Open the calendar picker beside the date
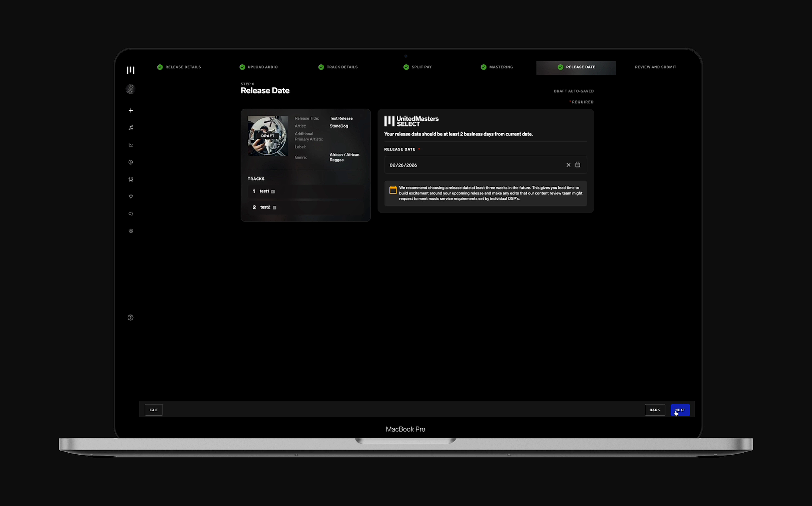 [x=578, y=165]
